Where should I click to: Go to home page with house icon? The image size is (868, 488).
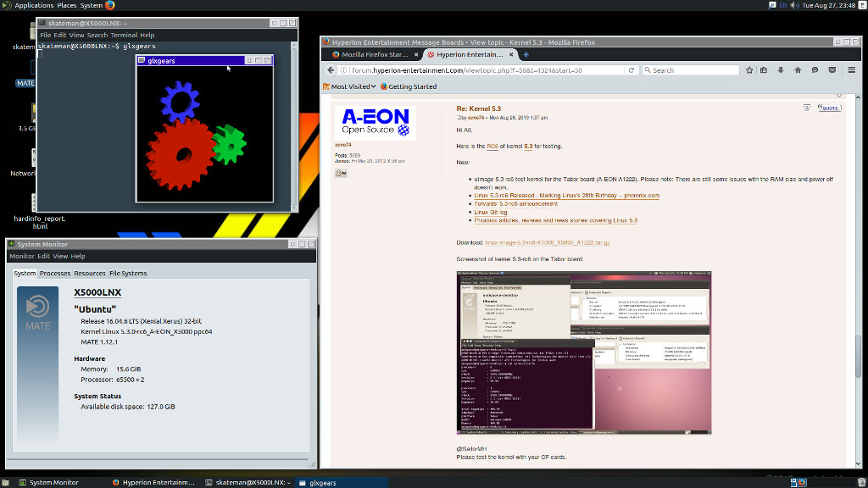coord(798,70)
